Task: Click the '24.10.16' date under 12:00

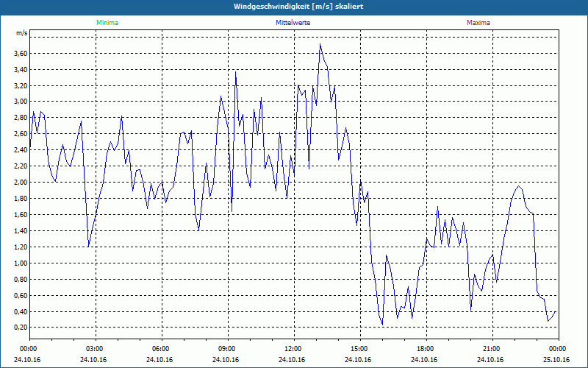Action: click(292, 359)
